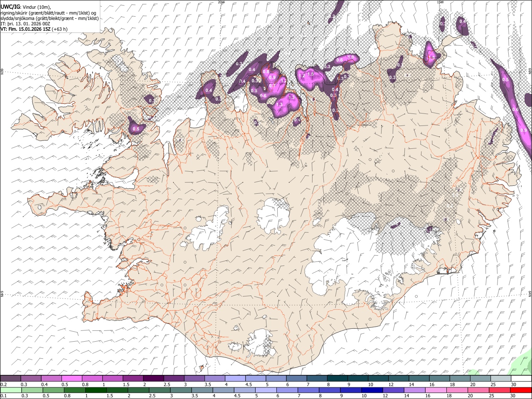This screenshot has height=399, width=532.
Task: Click the 1.5 snowfall value on the map
Action: 310,74
